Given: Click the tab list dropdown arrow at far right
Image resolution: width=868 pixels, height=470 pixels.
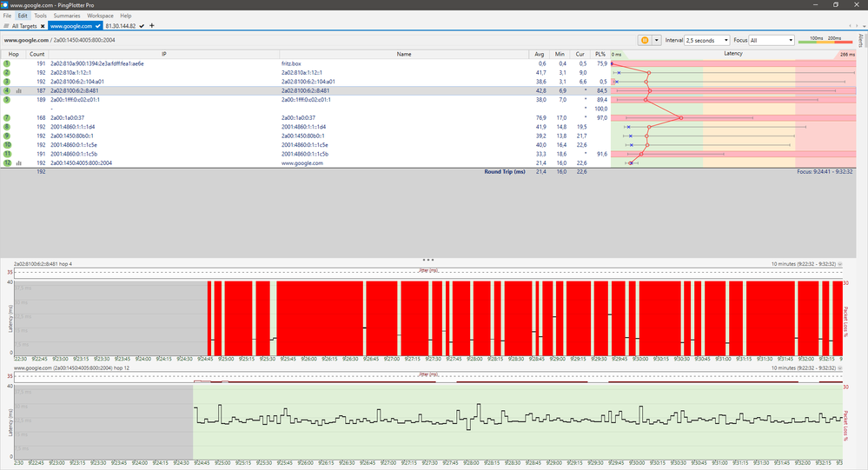Looking at the screenshot, I should 863,26.
